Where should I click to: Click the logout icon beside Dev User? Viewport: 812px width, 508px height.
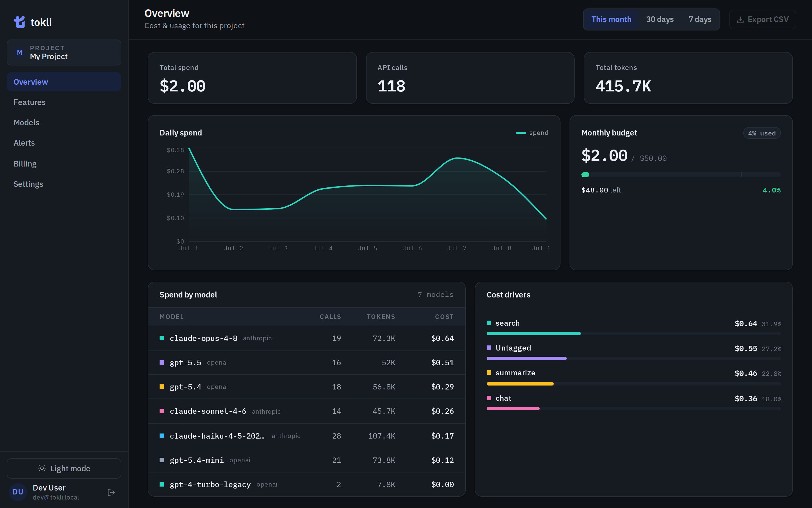pyautogui.click(x=111, y=492)
